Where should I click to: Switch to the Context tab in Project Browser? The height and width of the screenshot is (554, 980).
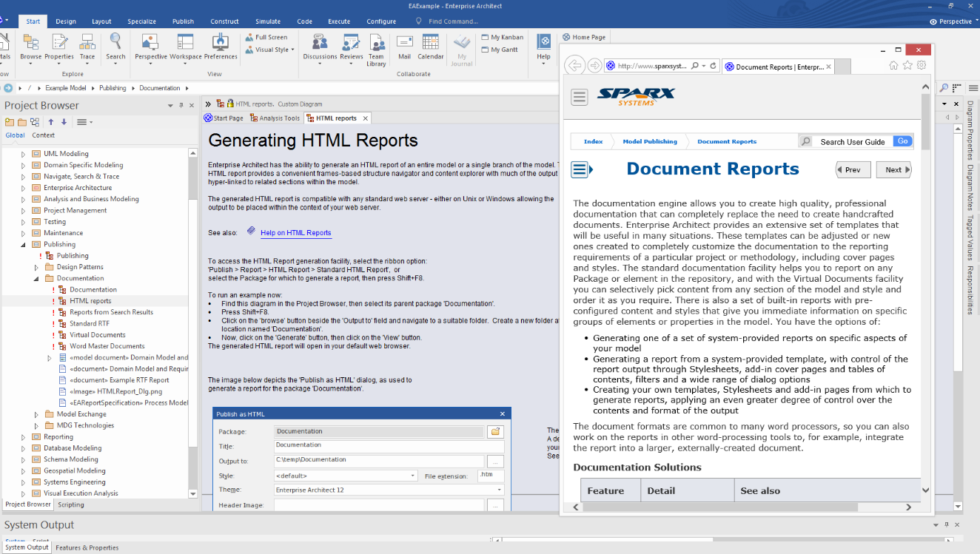43,135
